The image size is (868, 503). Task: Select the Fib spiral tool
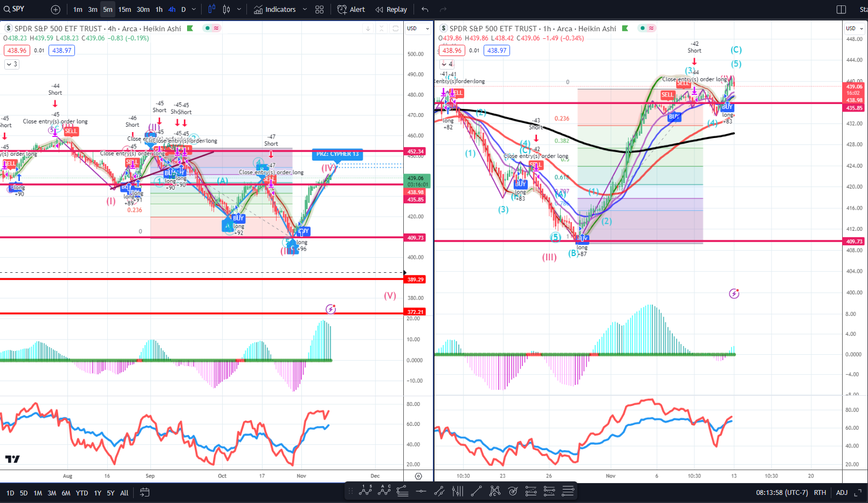coord(513,491)
